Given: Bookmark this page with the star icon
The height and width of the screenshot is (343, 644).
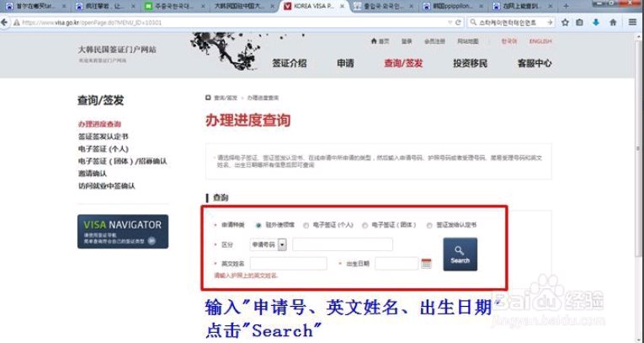Looking at the screenshot, I should (565, 23).
